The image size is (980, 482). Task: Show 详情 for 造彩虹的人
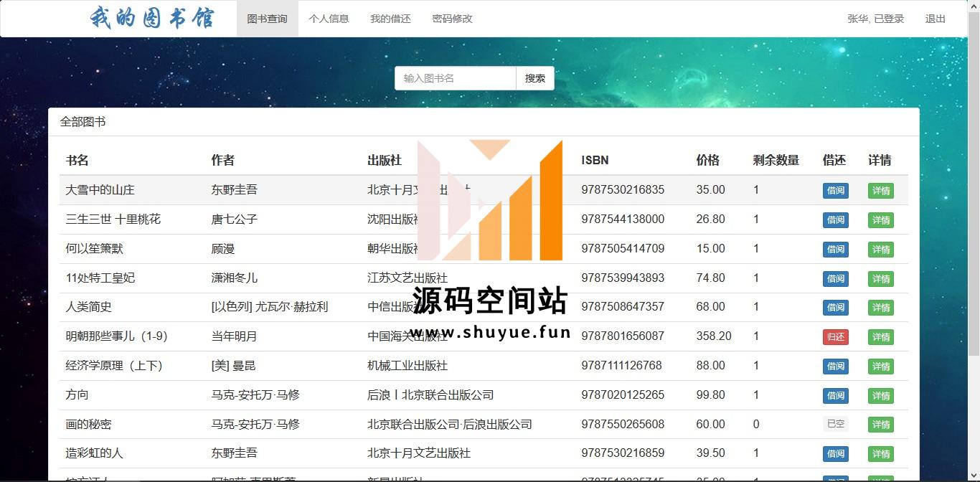coord(880,454)
